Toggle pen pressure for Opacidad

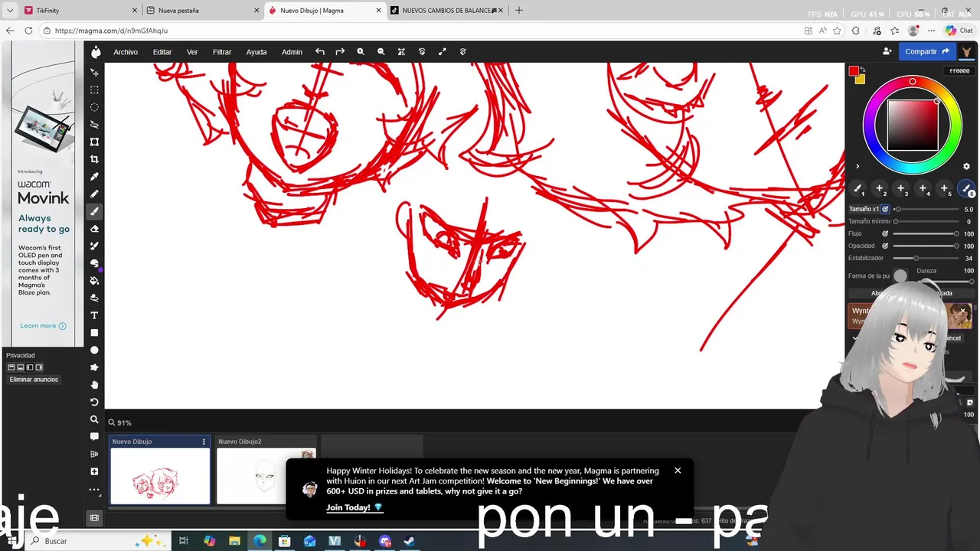pos(885,246)
